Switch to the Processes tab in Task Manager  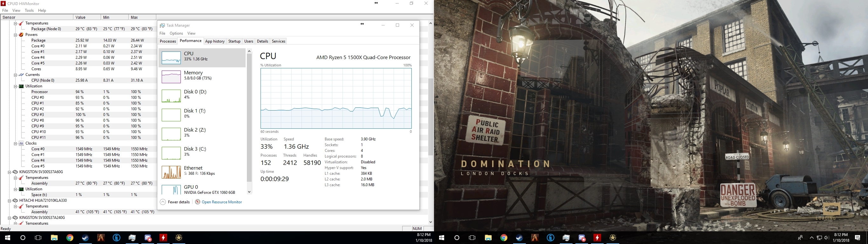click(168, 41)
